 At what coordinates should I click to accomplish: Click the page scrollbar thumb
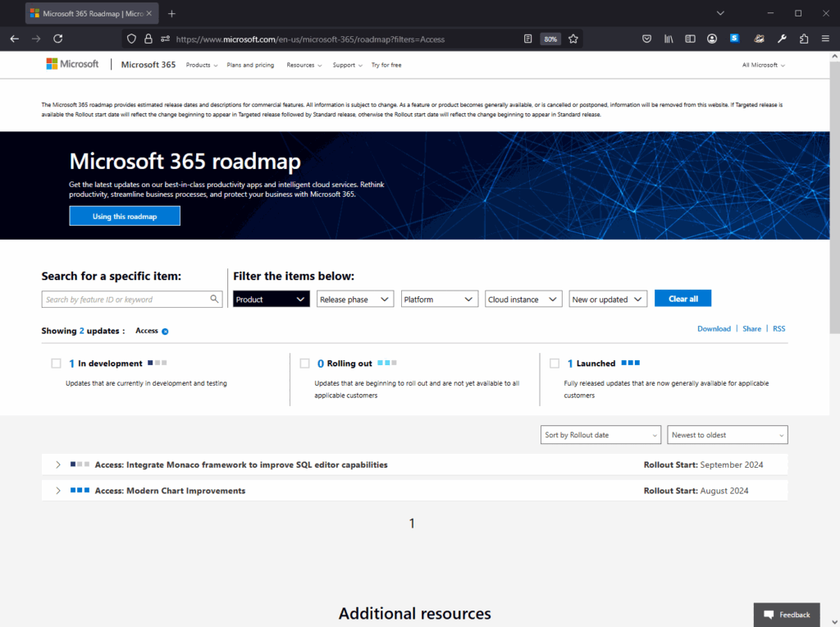[834, 199]
